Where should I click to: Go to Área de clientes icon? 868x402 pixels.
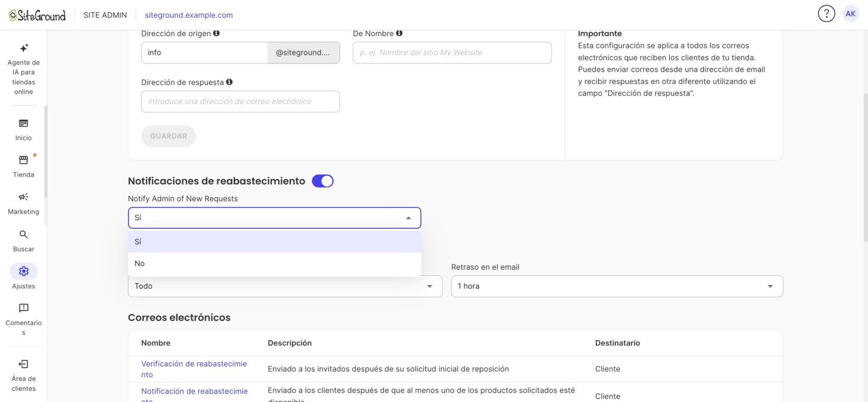coord(24,364)
